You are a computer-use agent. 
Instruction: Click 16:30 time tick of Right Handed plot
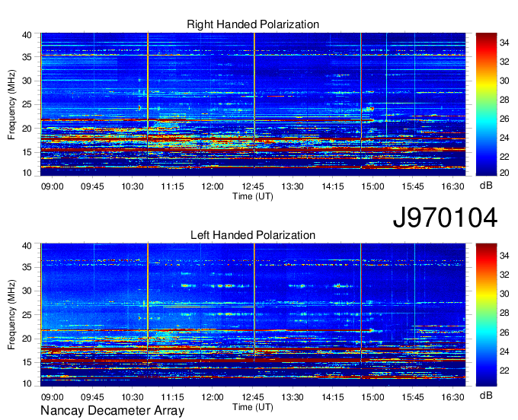click(x=453, y=186)
